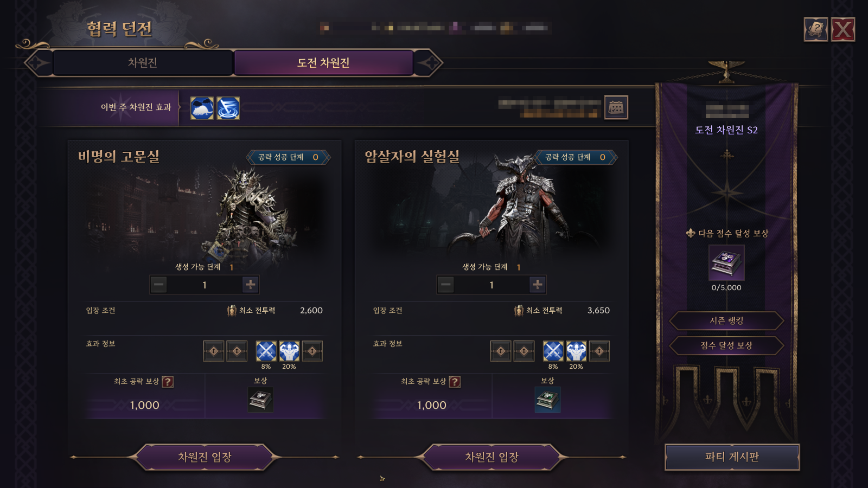The width and height of the screenshot is (868, 488).
Task: Click the cloud weekly dimension effect icon
Action: [x=202, y=108]
